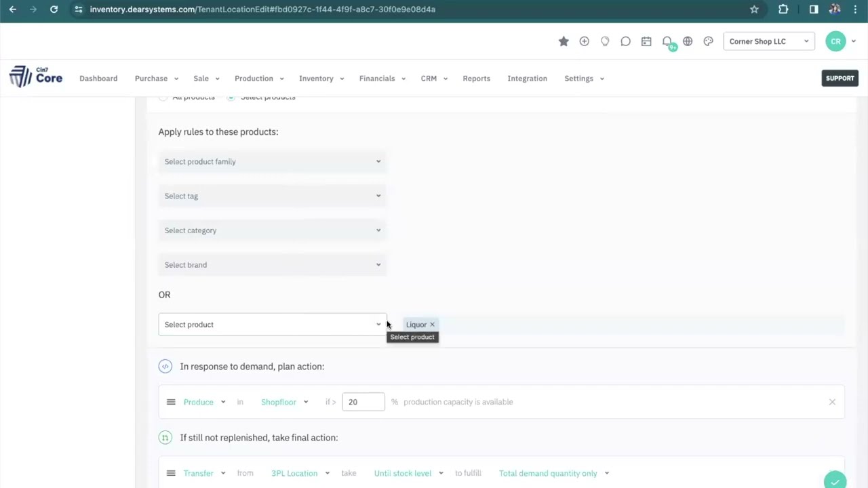
Task: Click the globe language icon
Action: point(688,41)
